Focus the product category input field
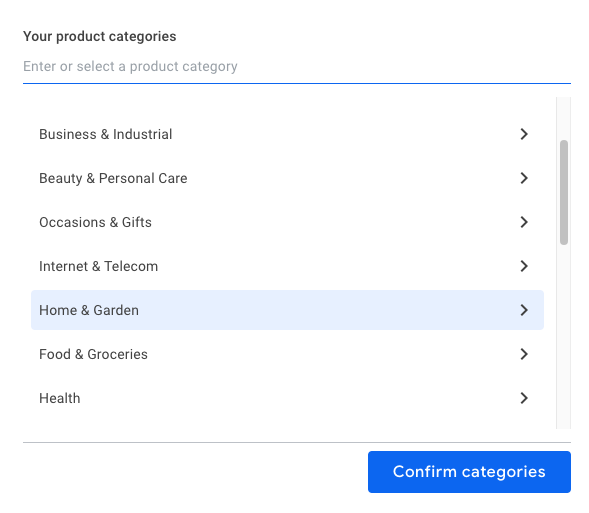 point(297,66)
